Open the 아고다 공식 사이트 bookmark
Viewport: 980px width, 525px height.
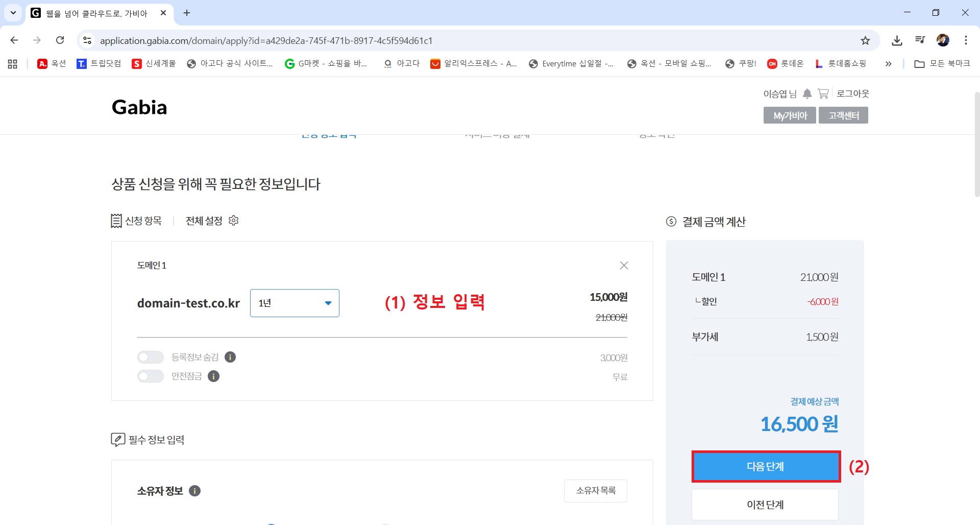click(230, 63)
